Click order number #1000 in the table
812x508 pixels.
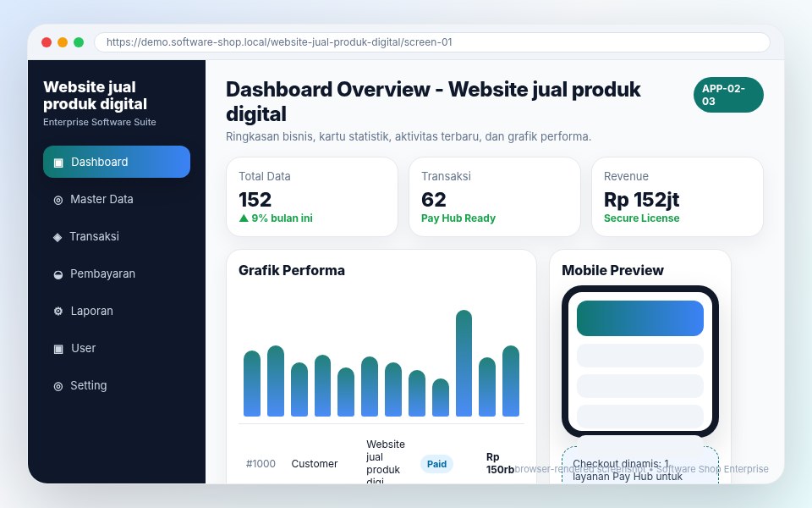click(261, 464)
